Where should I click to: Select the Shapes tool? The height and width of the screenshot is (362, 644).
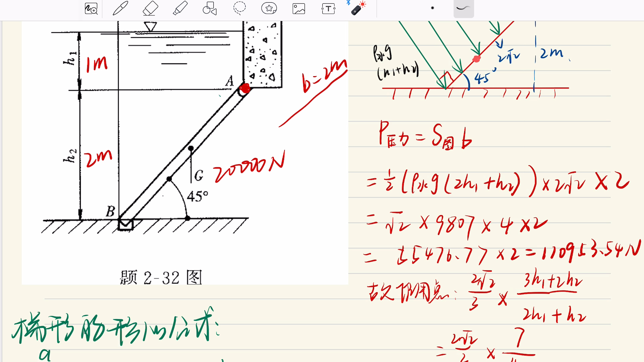click(210, 8)
